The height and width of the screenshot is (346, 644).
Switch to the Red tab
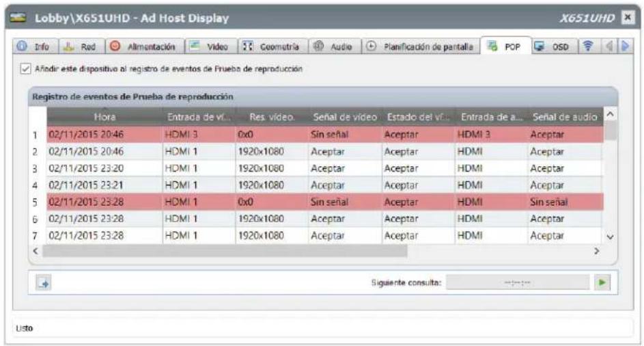tap(81, 46)
